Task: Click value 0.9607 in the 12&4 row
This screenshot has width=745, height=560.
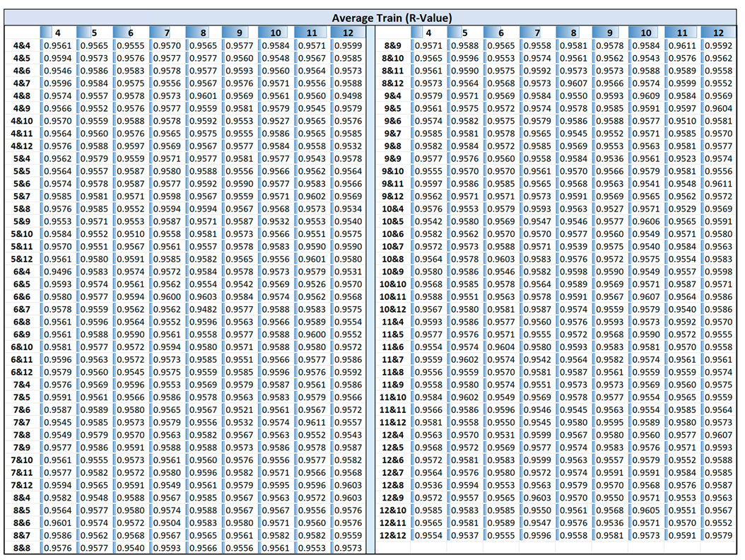Action: tap(718, 435)
